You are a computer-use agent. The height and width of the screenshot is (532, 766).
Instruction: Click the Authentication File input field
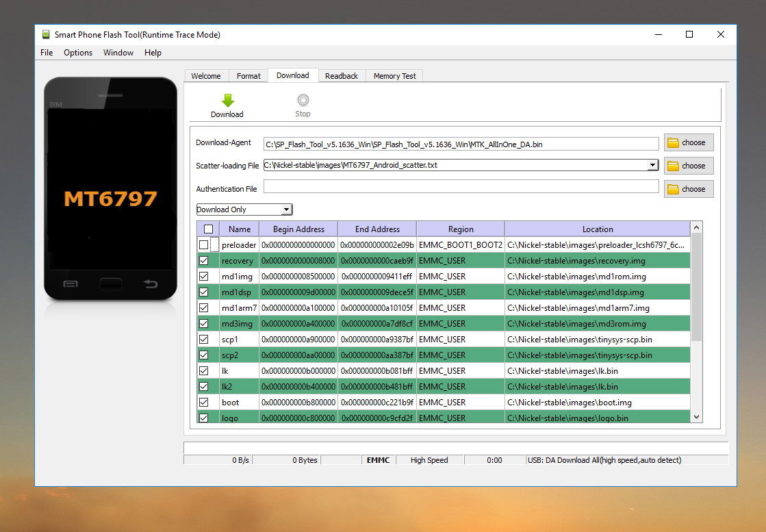point(461,187)
